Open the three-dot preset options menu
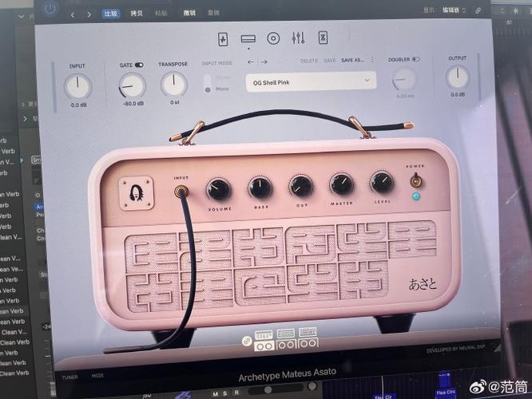Image resolution: width=532 pixels, height=399 pixels. [372, 60]
